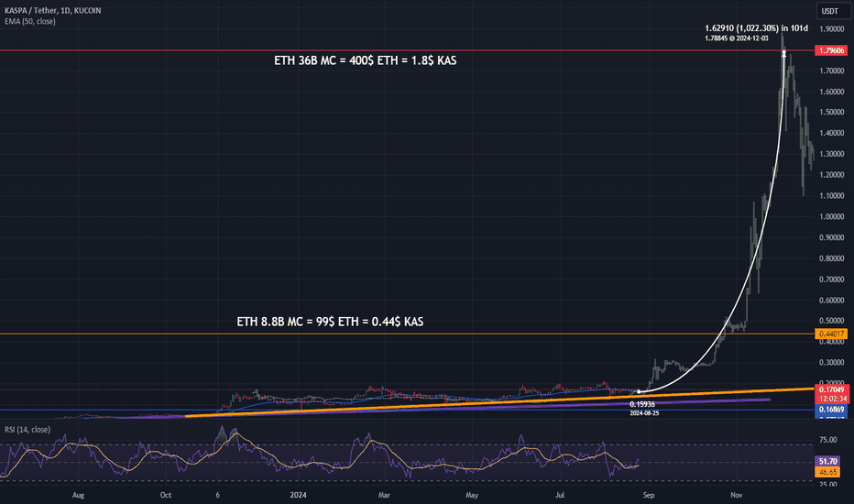Click the Oct label on time axis
The height and width of the screenshot is (504, 854).
point(166,495)
